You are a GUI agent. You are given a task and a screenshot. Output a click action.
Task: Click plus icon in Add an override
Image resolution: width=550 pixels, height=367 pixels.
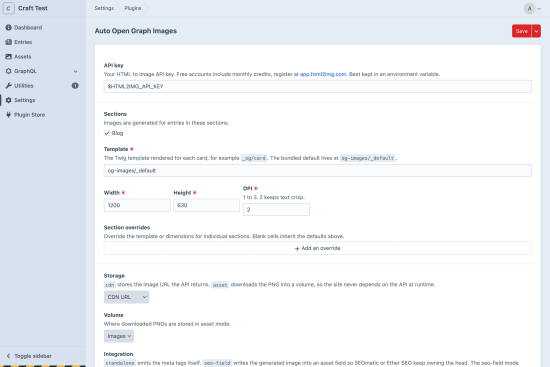click(297, 248)
